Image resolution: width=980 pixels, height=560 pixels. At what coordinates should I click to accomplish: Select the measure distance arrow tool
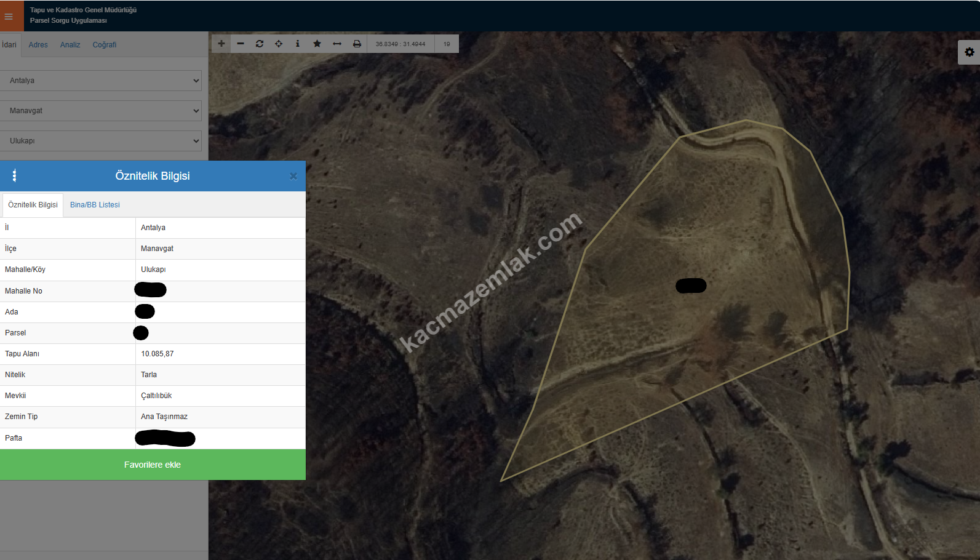pyautogui.click(x=337, y=44)
